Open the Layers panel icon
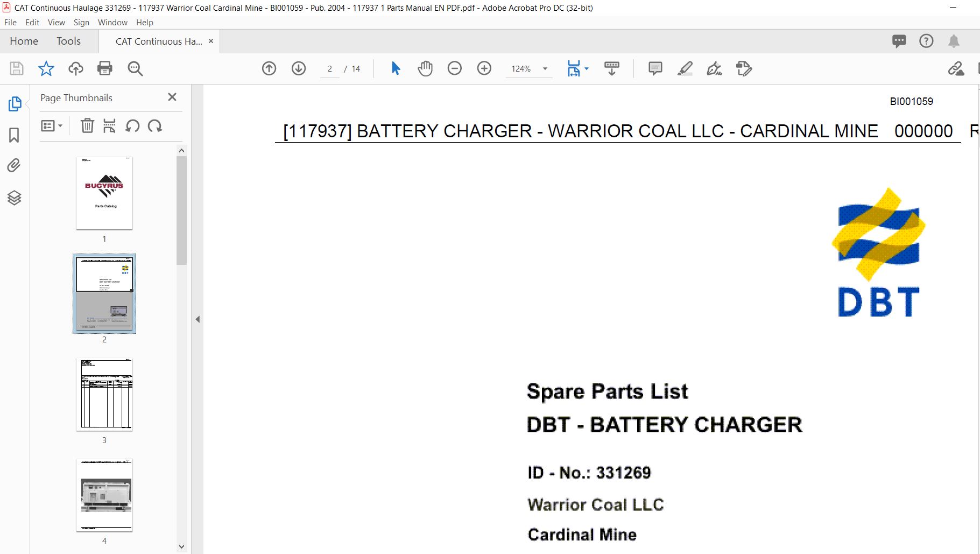The image size is (980, 554). pyautogui.click(x=15, y=198)
